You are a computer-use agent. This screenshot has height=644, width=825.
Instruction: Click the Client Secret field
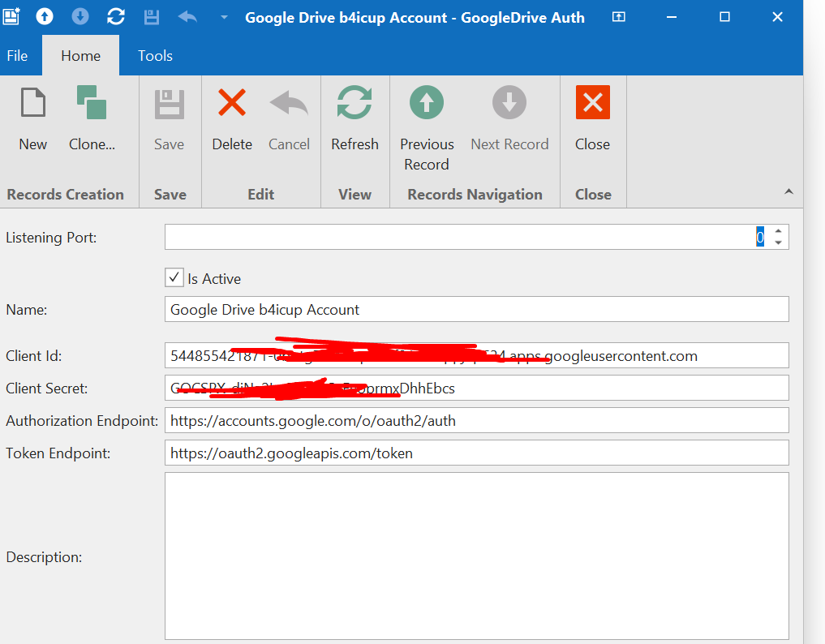[477, 389]
